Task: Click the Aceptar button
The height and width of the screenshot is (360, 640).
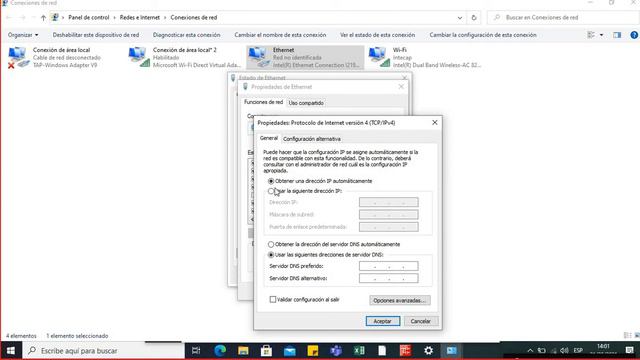Action: (x=383, y=321)
